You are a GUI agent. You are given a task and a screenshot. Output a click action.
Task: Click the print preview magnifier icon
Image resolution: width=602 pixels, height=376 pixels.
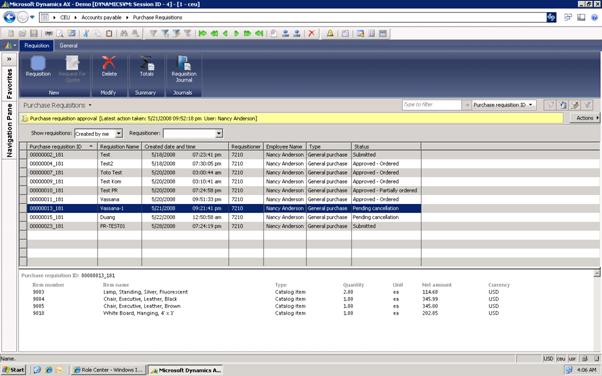(x=60, y=33)
